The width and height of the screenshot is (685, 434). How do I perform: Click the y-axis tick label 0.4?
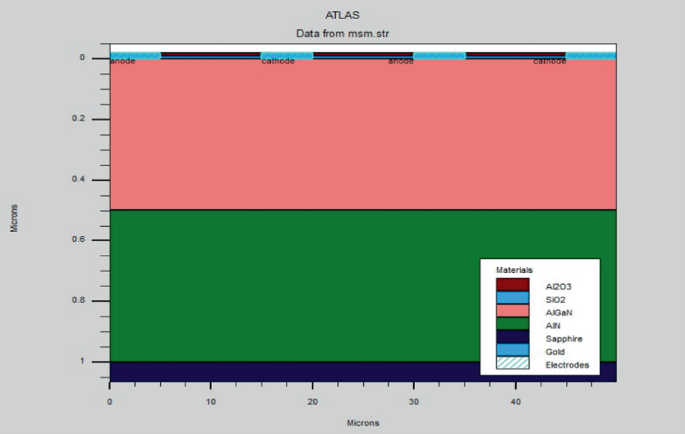(x=78, y=180)
